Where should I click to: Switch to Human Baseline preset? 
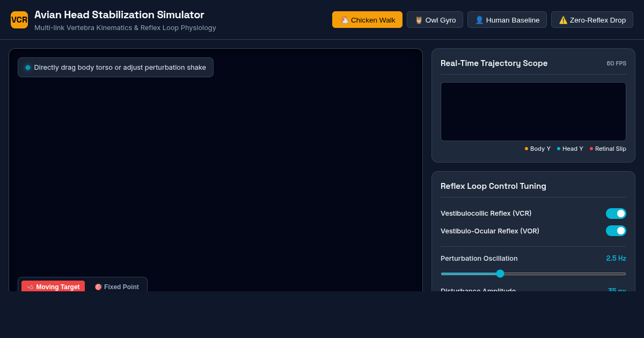[x=507, y=20]
